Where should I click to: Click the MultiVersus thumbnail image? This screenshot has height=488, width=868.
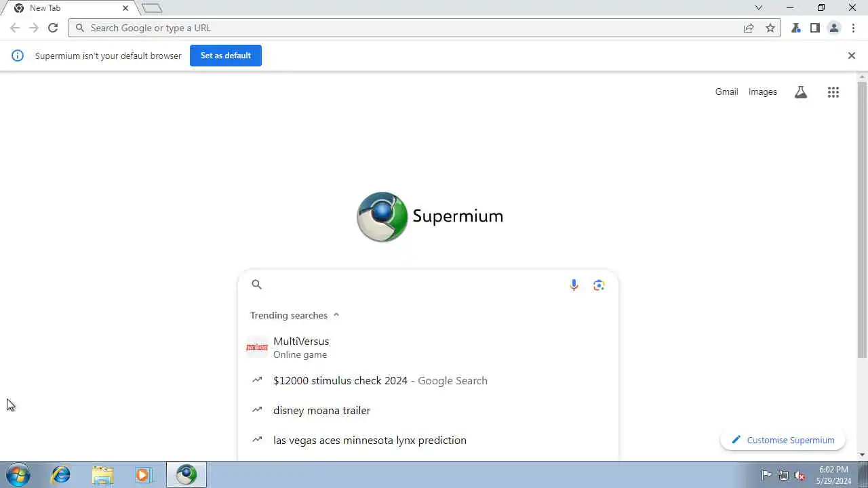coord(257,347)
